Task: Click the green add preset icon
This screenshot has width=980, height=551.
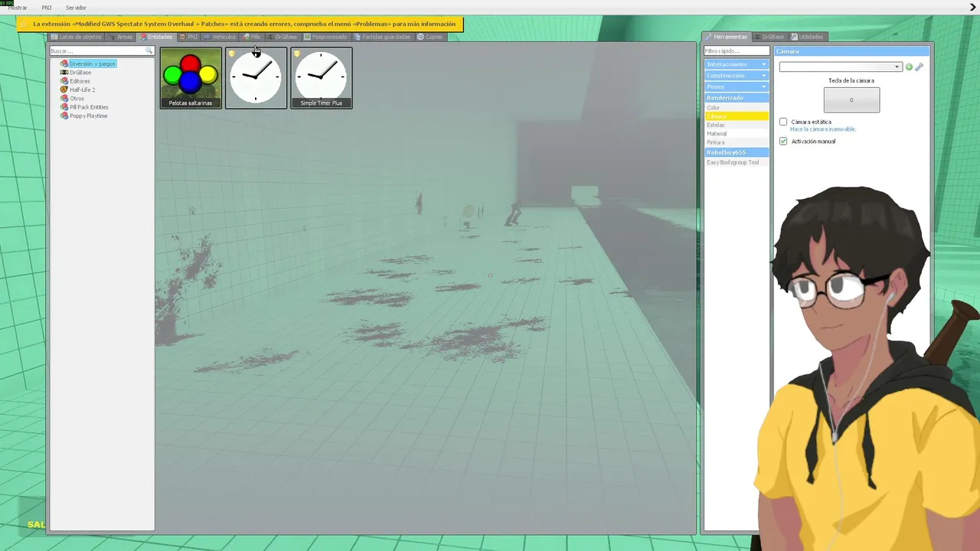Action: (x=909, y=67)
